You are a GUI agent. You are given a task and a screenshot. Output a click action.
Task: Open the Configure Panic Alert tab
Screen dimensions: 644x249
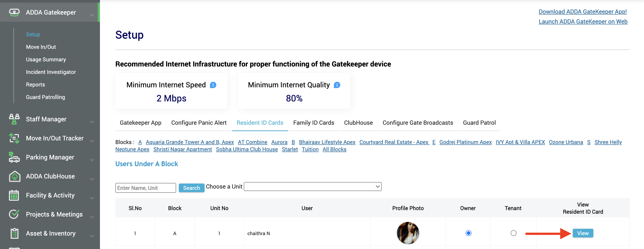(x=199, y=123)
